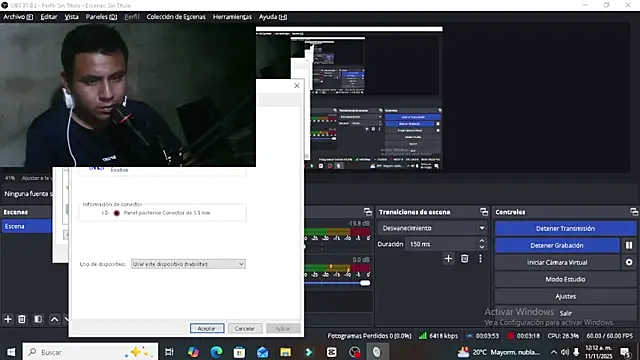Open the Mail app on the taskbar
This screenshot has height=360, width=640.
coord(262,352)
